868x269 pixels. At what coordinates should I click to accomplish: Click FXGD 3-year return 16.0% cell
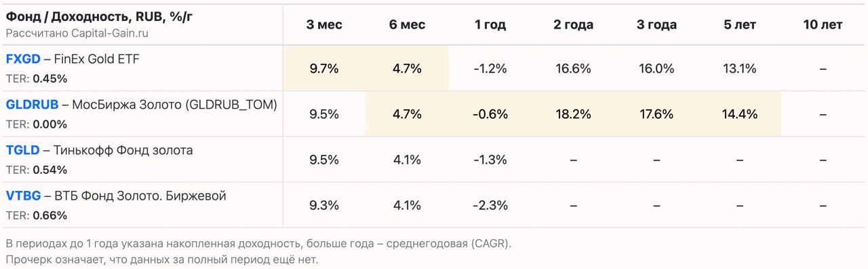[x=656, y=69]
